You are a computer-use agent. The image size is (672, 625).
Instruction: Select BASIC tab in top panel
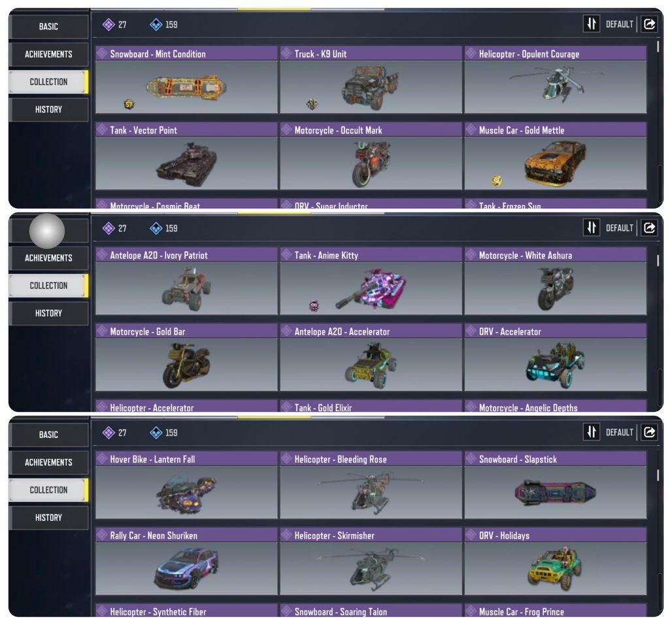pos(48,27)
